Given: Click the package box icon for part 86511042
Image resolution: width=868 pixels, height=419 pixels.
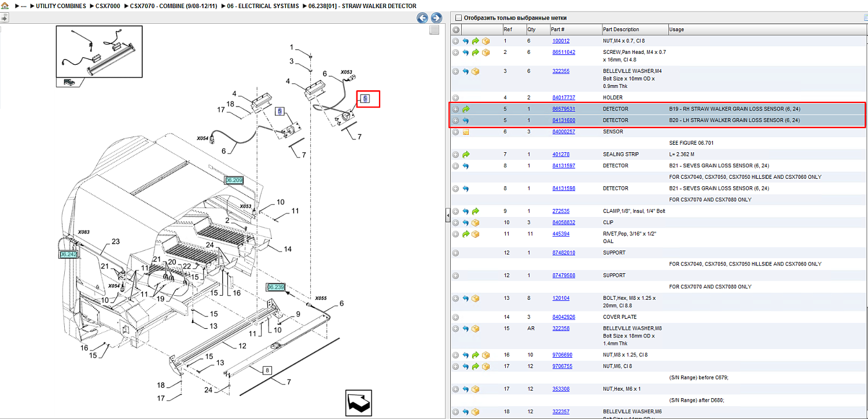Looking at the screenshot, I should click(x=486, y=52).
